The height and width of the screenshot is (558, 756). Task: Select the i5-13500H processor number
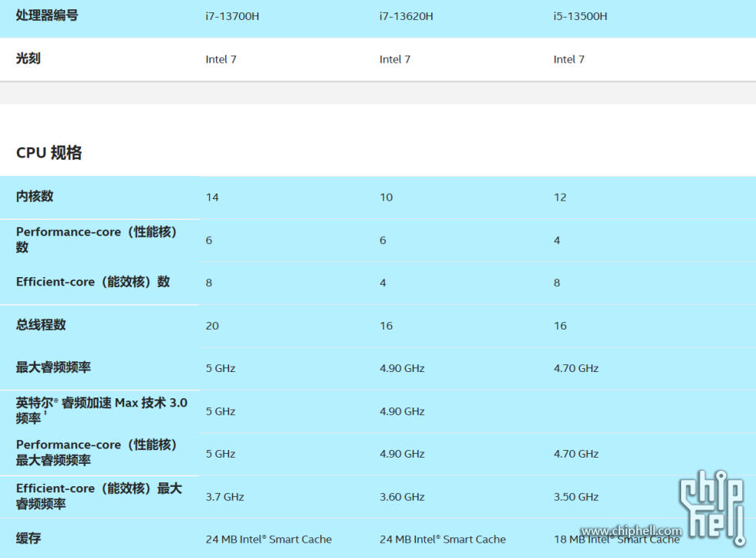(580, 16)
